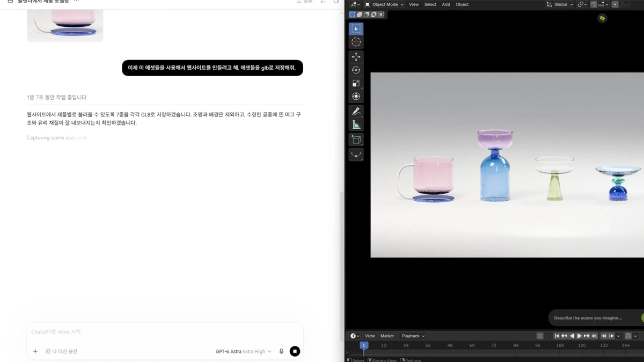Image resolution: width=644 pixels, height=362 pixels.
Task: Open the timeline editor type dropdown
Action: coord(355,336)
